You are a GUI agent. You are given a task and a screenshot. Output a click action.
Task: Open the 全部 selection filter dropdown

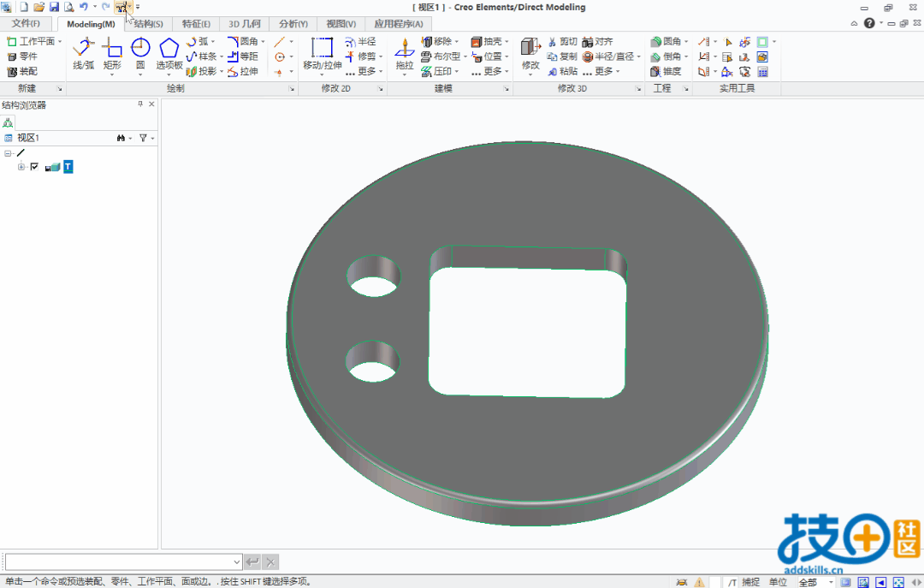tap(831, 582)
